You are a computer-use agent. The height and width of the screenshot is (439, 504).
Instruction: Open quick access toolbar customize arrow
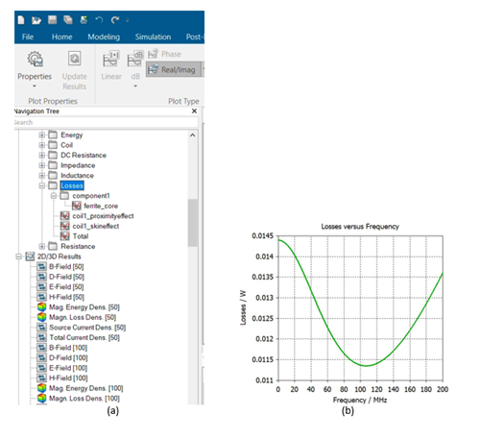pyautogui.click(x=128, y=20)
